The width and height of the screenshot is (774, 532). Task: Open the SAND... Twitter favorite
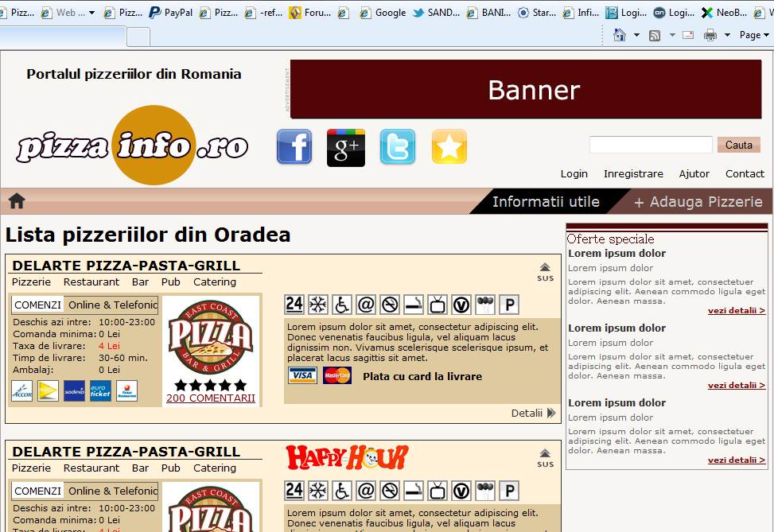click(x=437, y=13)
